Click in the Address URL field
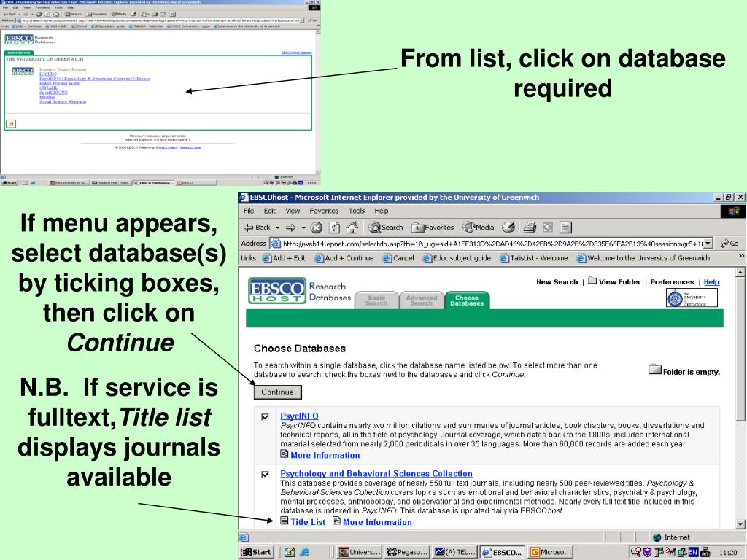This screenshot has height=560, width=747. 492,244
